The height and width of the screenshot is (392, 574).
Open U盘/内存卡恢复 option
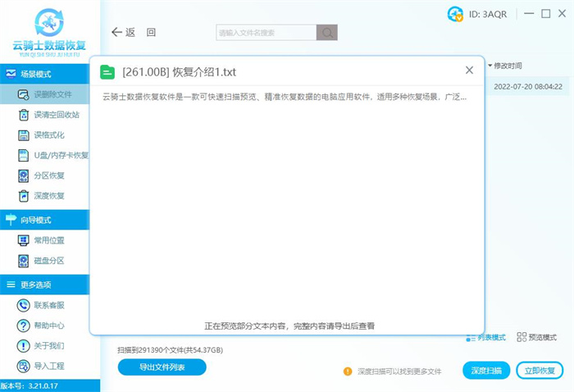54,155
